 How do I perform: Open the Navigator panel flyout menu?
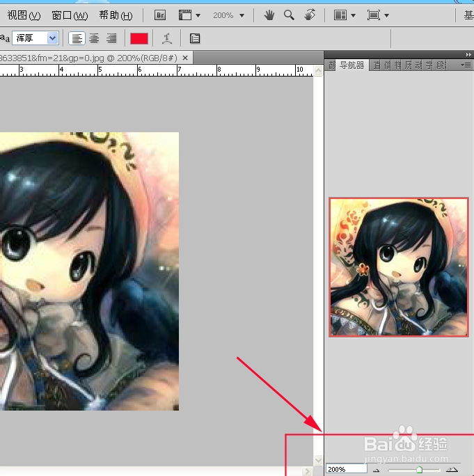click(466, 65)
